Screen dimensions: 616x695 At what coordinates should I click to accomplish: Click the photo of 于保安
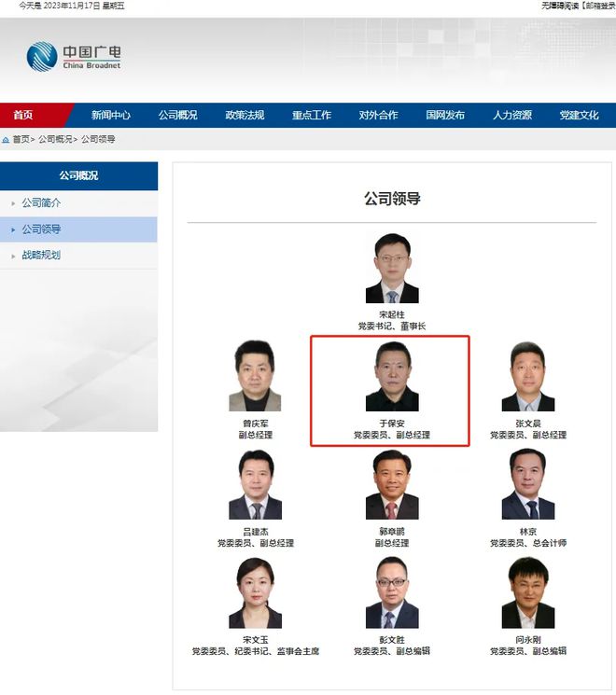(x=392, y=376)
